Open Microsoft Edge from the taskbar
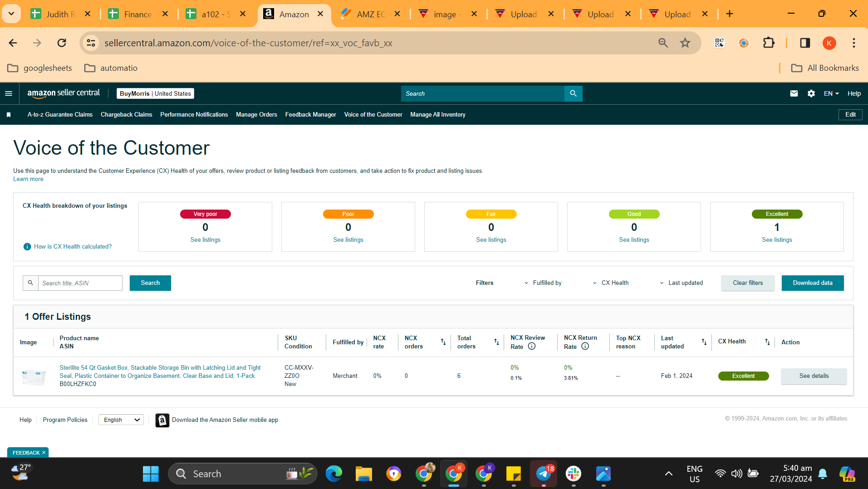This screenshot has width=868, height=489. (333, 474)
